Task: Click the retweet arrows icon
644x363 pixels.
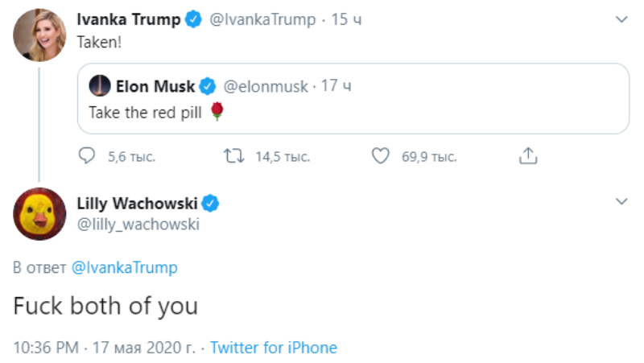Action: 233,156
